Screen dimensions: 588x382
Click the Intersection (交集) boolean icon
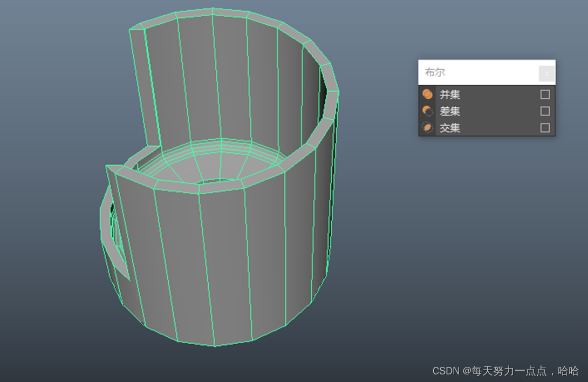(x=427, y=128)
